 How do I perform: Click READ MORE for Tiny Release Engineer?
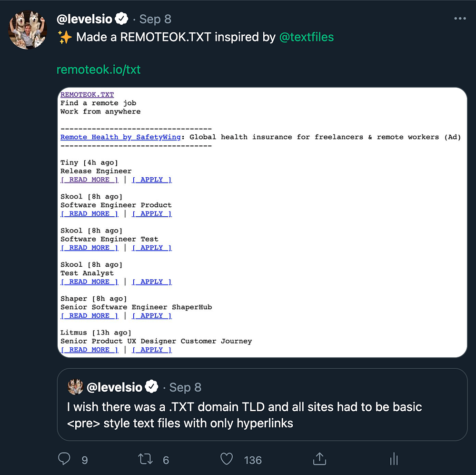pyautogui.click(x=89, y=180)
